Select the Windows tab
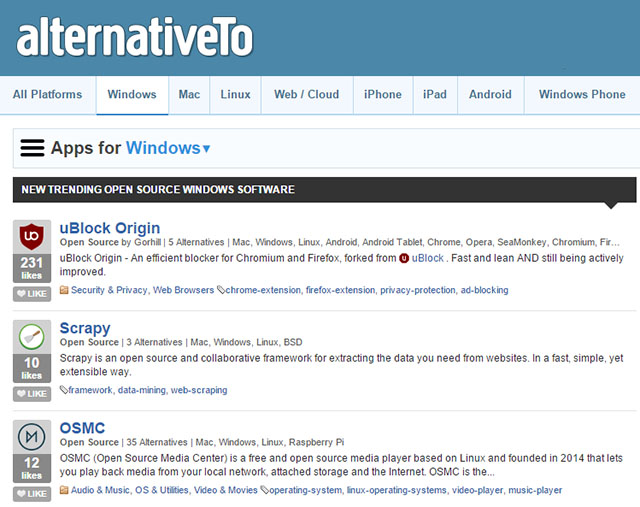This screenshot has height=507, width=640. [x=132, y=95]
